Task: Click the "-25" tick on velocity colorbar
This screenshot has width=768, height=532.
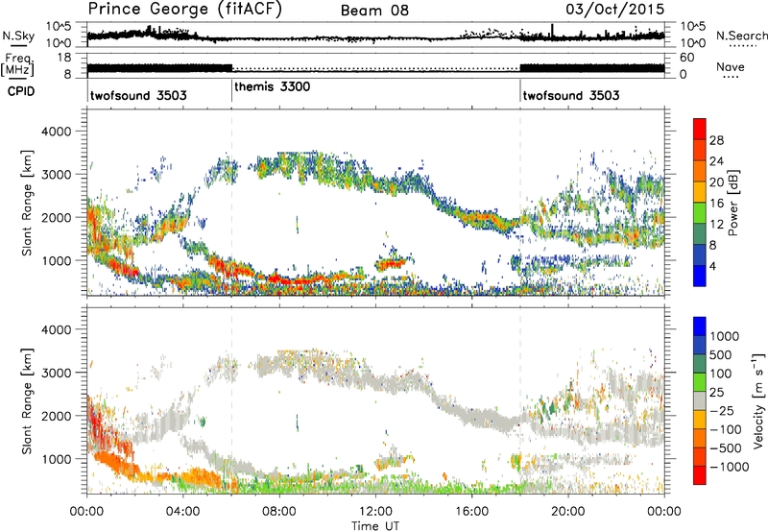Action: 722,410
